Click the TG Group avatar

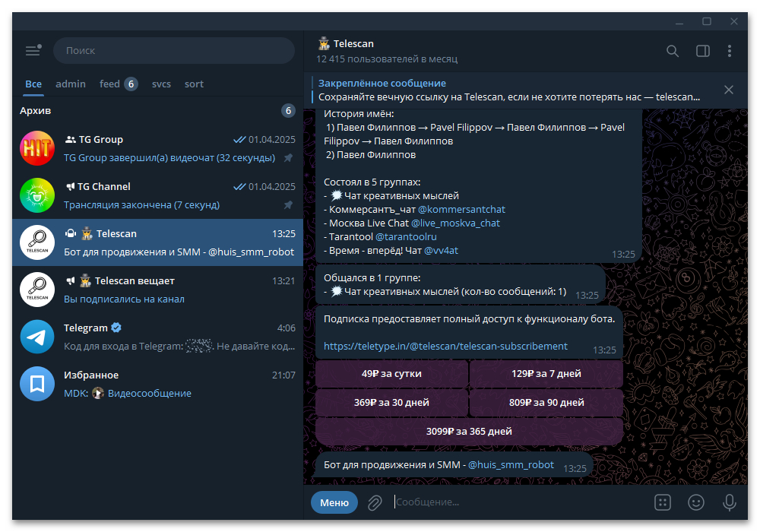point(37,148)
